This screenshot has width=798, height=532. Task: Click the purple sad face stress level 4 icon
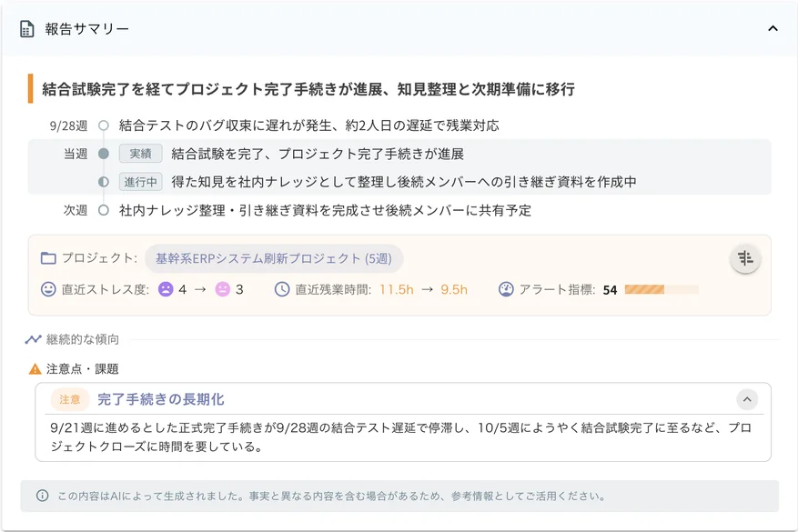(166, 289)
